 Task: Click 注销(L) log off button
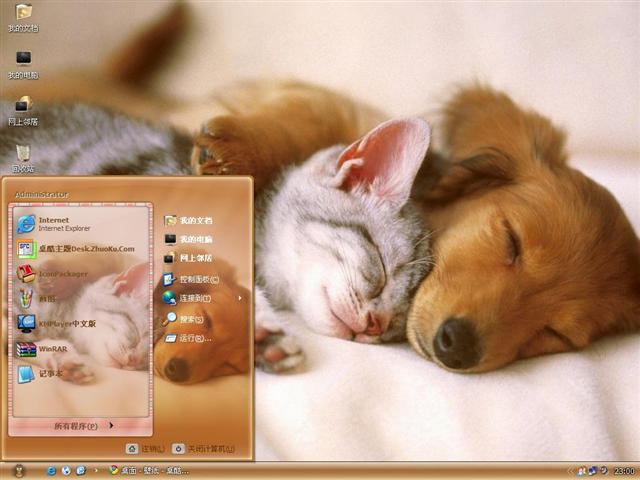[x=145, y=449]
